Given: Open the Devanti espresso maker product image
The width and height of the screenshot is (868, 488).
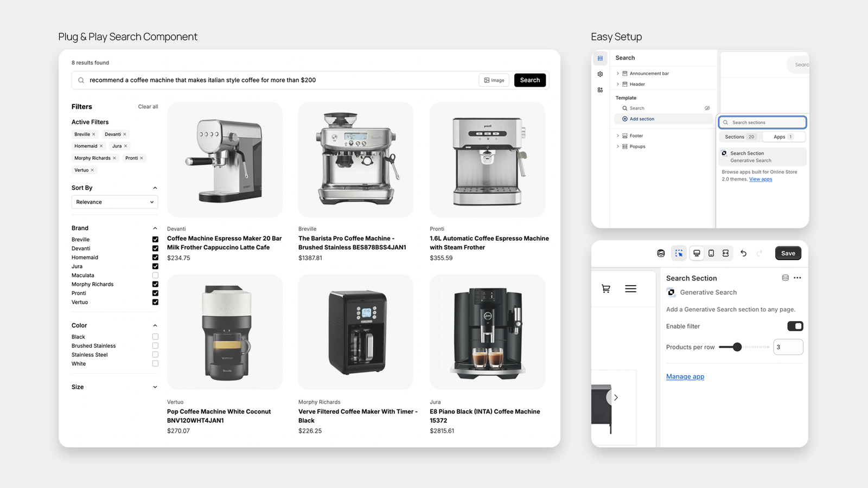Looking at the screenshot, I should coord(225,160).
